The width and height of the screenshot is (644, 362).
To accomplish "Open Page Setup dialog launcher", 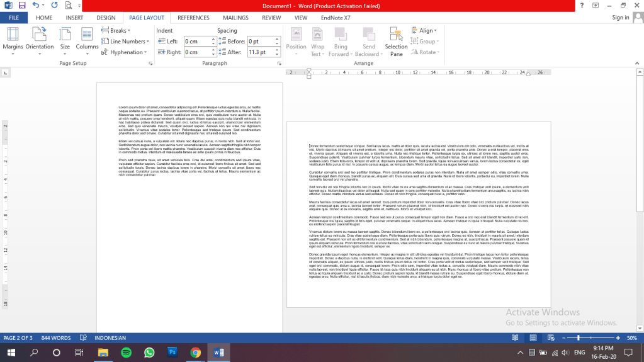I will pyautogui.click(x=150, y=64).
